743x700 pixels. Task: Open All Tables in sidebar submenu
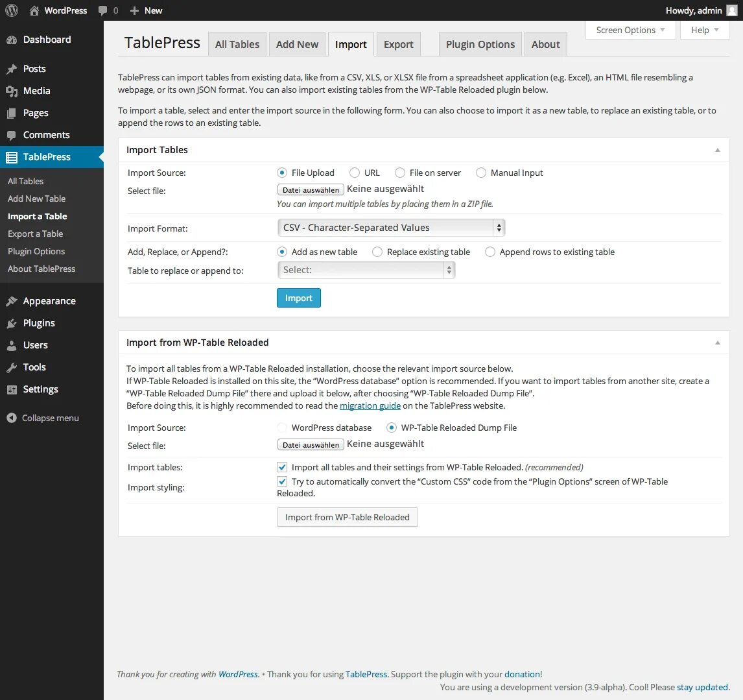pos(25,181)
